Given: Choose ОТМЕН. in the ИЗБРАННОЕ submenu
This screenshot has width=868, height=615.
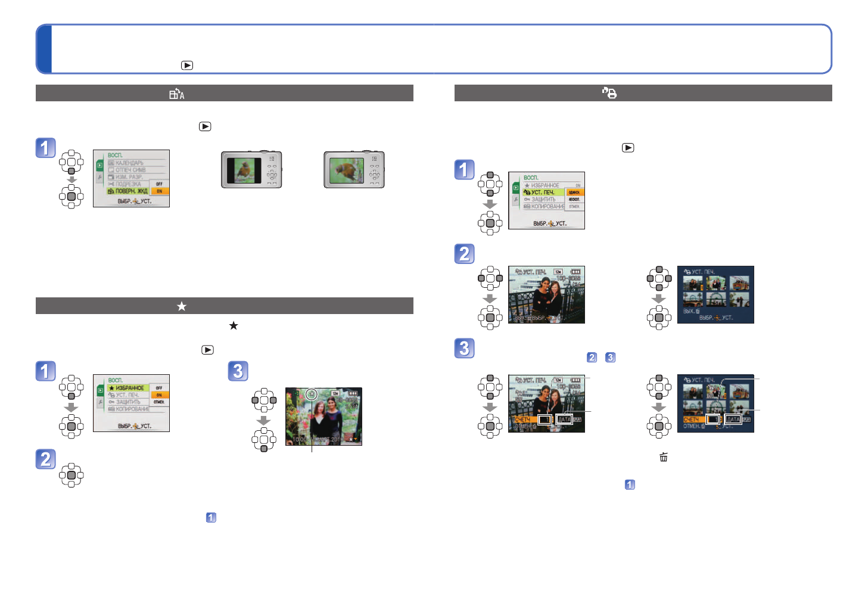Looking at the screenshot, I should (159, 402).
